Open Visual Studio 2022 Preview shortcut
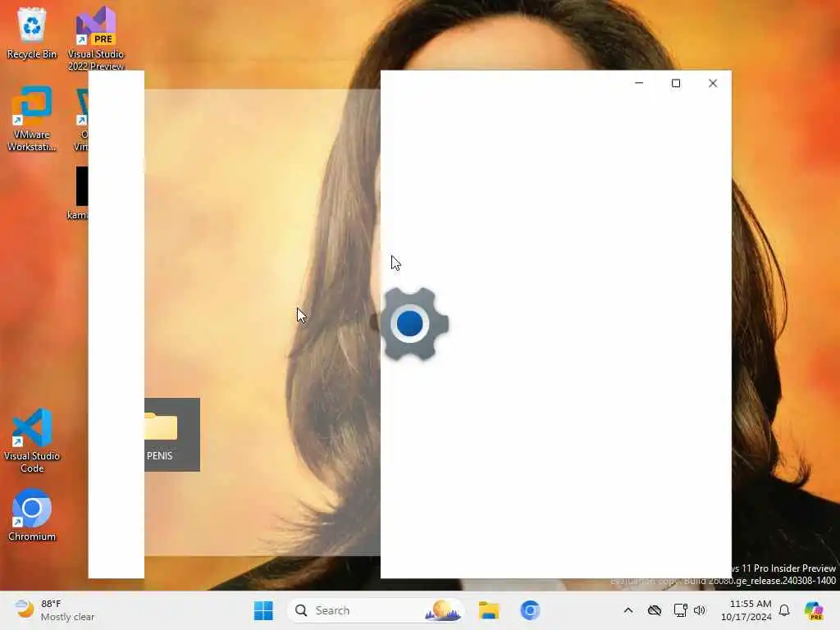The height and width of the screenshot is (630, 840). 96,38
